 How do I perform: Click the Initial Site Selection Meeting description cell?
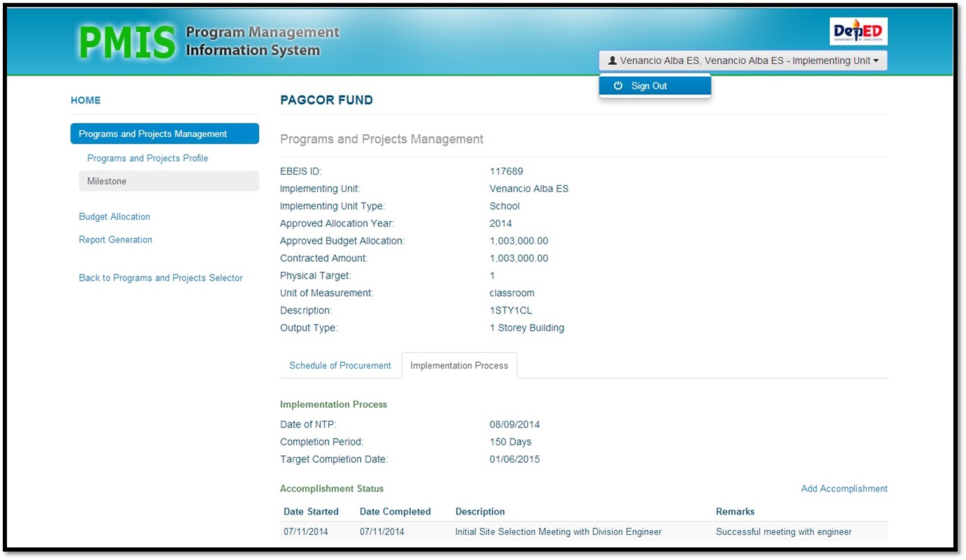(558, 532)
